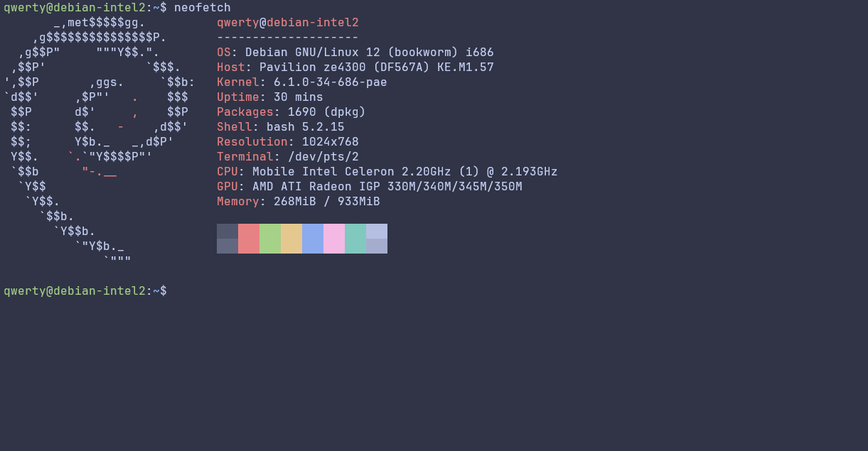This screenshot has width=868, height=451.
Task: Click the Packages 1690 (dpkg) line
Action: coord(291,112)
